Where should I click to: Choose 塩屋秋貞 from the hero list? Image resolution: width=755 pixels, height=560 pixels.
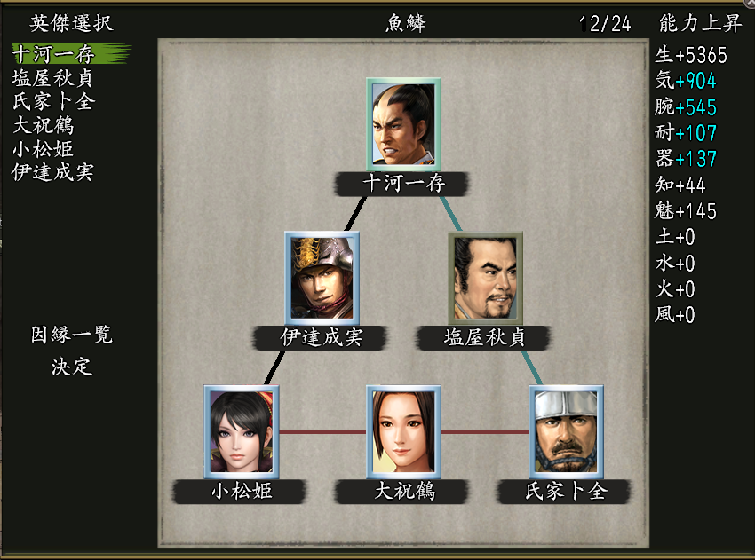52,78
